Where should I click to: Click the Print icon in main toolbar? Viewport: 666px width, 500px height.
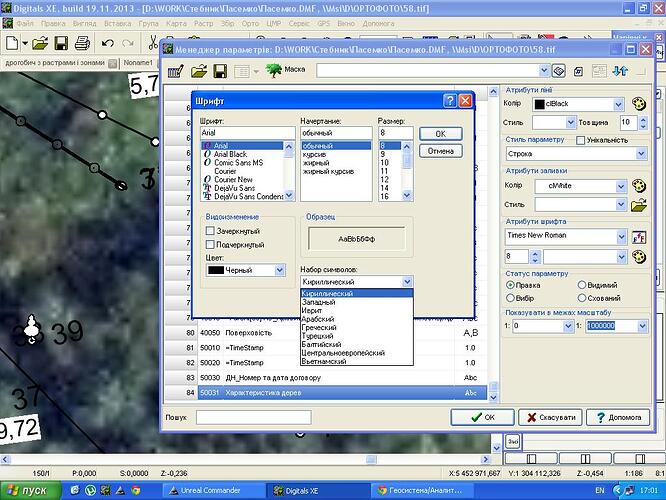[x=82, y=43]
